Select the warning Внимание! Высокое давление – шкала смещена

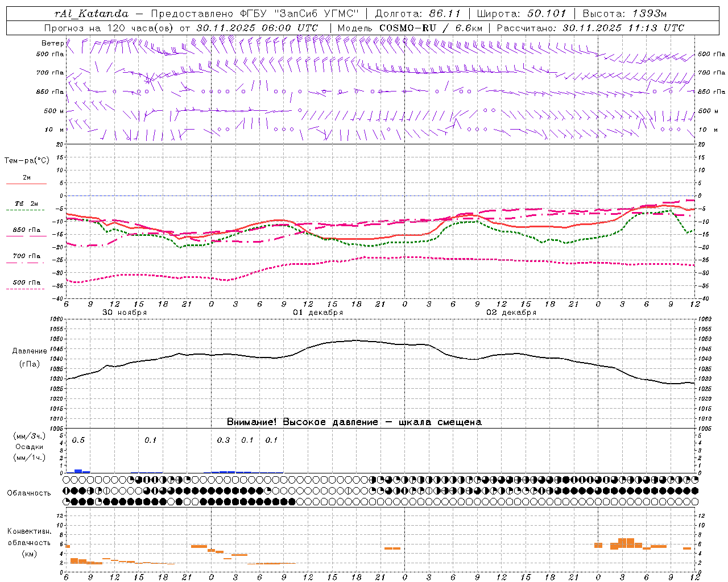(354, 422)
